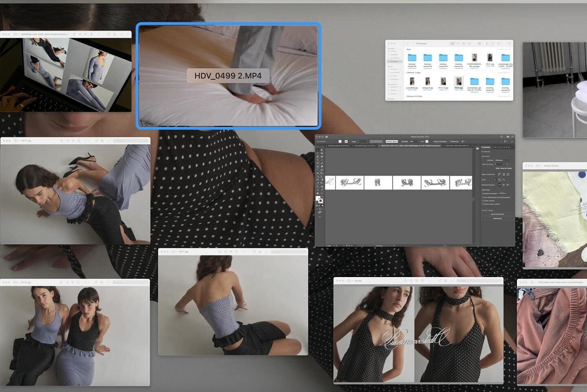Open units dropdown in Illustrator Properties panel
The height and width of the screenshot is (392, 587).
coord(503,160)
